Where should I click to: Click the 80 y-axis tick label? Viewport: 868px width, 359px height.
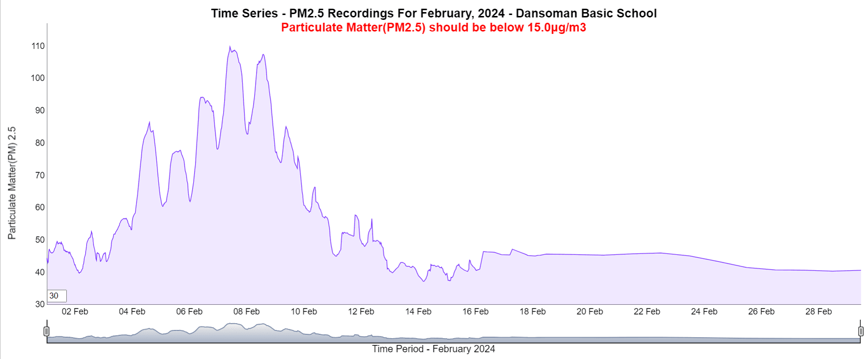point(40,143)
